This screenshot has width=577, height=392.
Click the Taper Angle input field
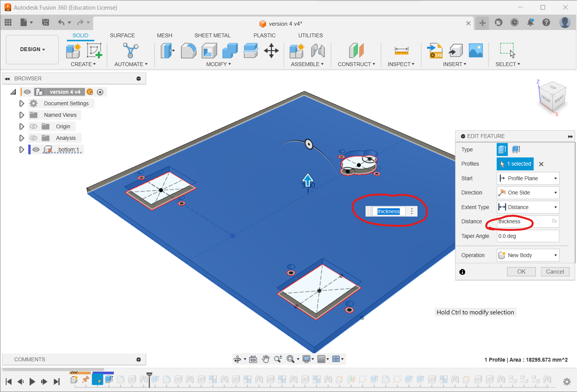pos(528,236)
